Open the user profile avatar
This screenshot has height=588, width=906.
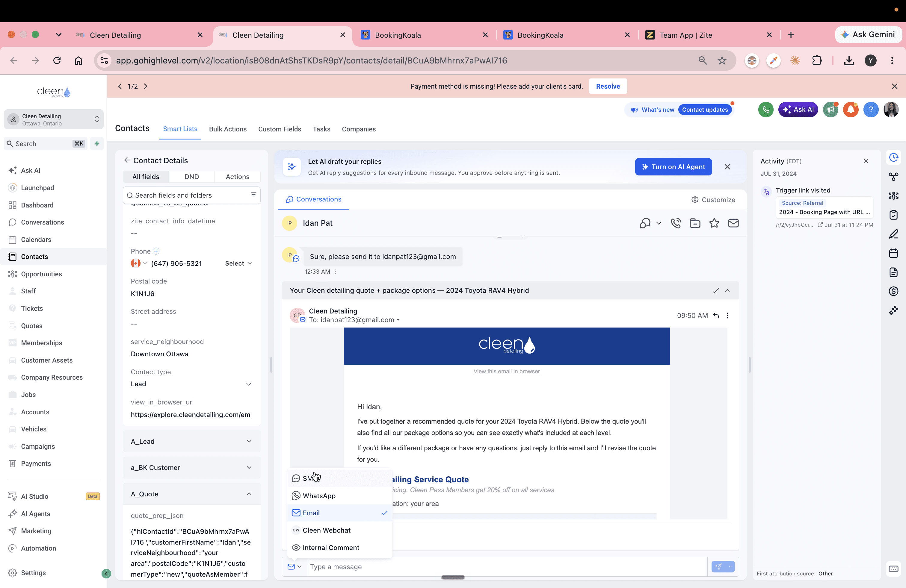(x=891, y=110)
